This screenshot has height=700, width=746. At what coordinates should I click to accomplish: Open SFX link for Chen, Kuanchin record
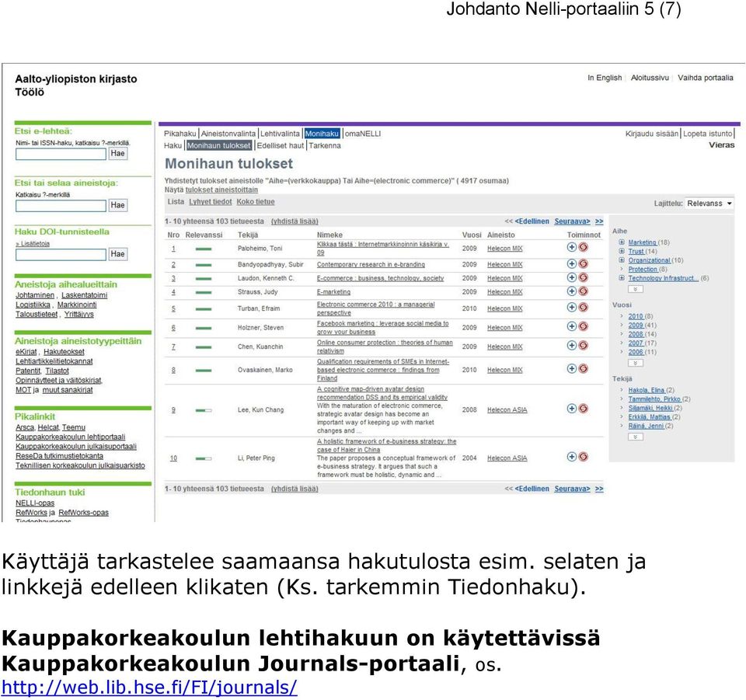coord(583,346)
